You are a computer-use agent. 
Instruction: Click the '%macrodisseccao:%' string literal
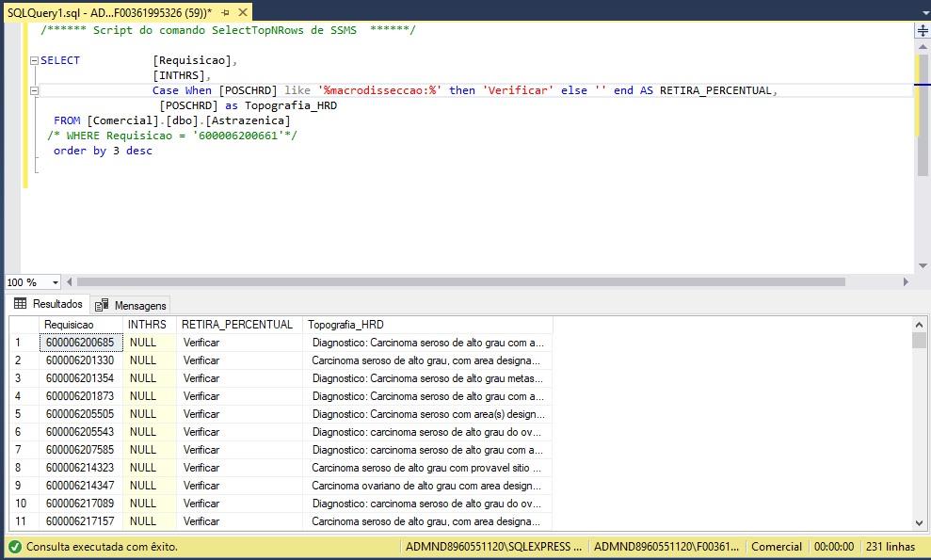[x=379, y=91]
